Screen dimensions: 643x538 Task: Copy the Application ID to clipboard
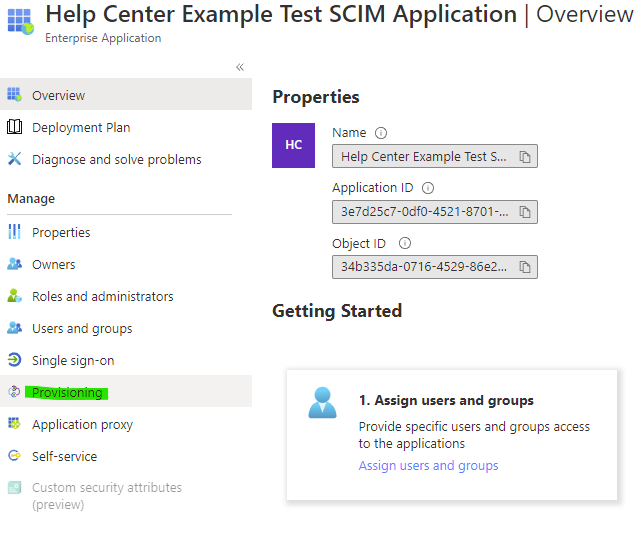pyautogui.click(x=525, y=211)
